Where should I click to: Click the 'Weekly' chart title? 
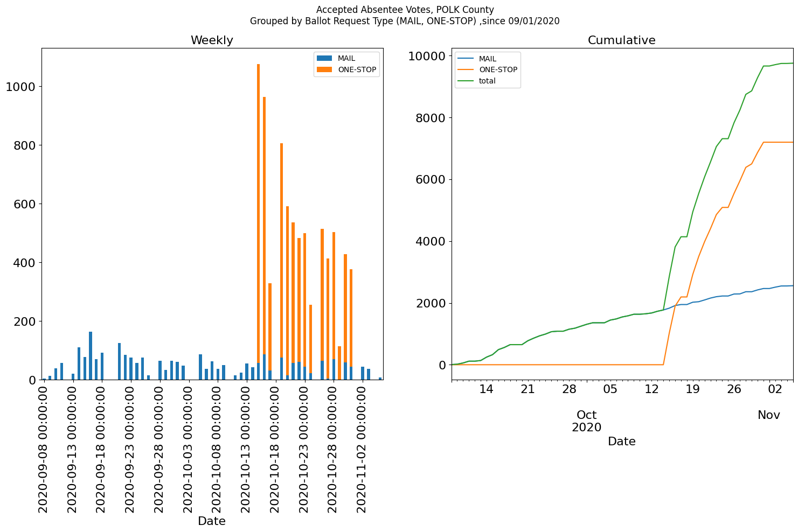coord(212,40)
